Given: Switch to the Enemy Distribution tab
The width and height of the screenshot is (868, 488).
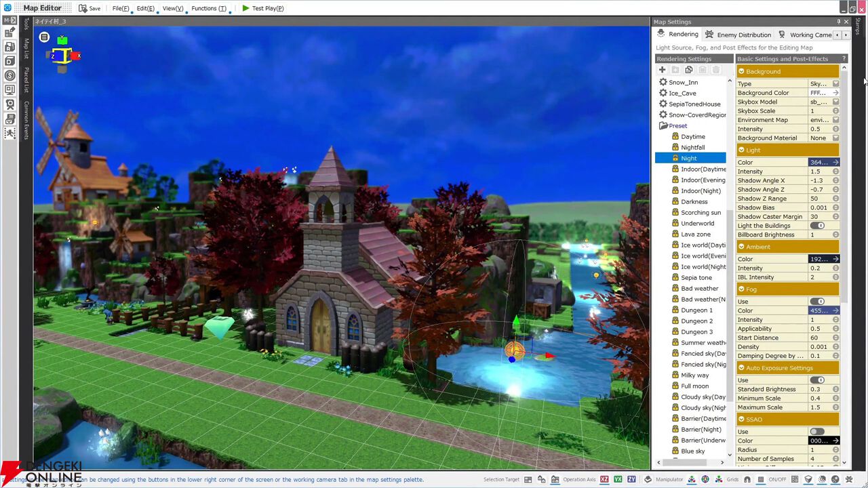Looking at the screenshot, I should click(738, 35).
